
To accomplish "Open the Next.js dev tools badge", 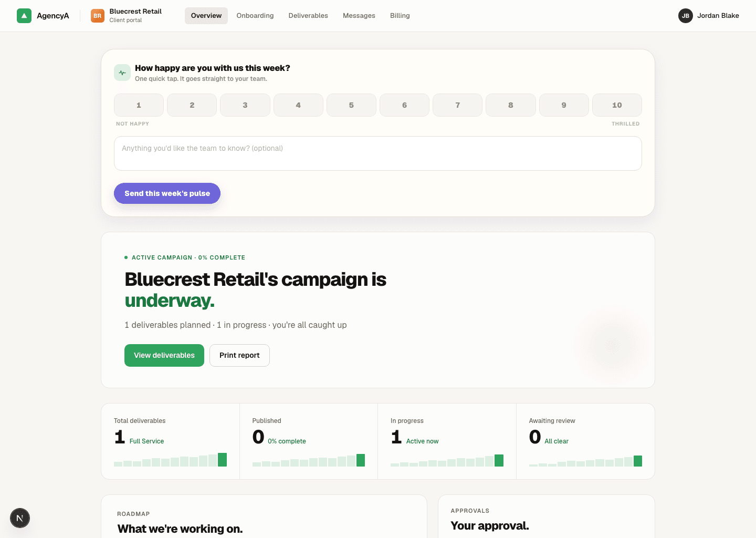I will tap(20, 518).
